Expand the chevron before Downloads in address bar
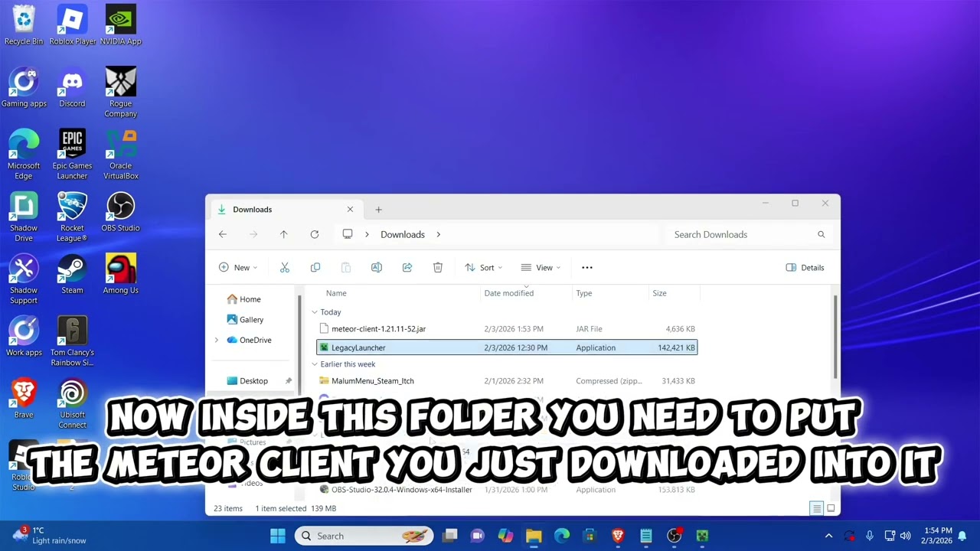 tap(367, 234)
